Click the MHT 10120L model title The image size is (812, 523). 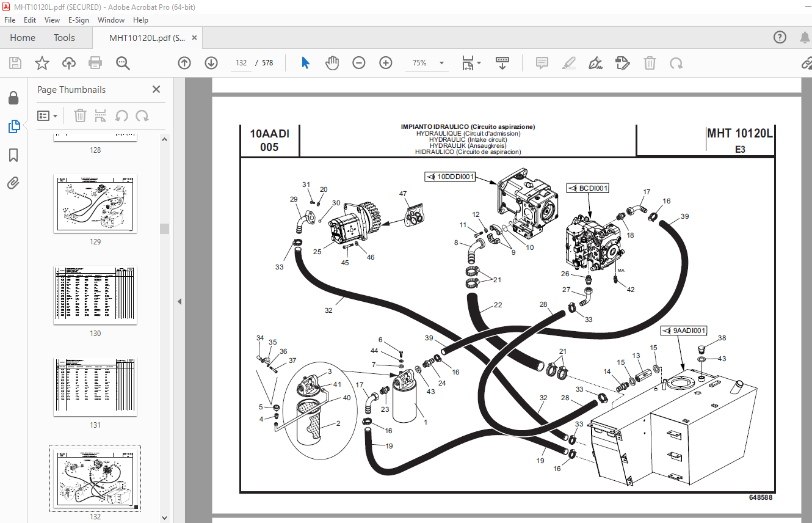(x=739, y=133)
